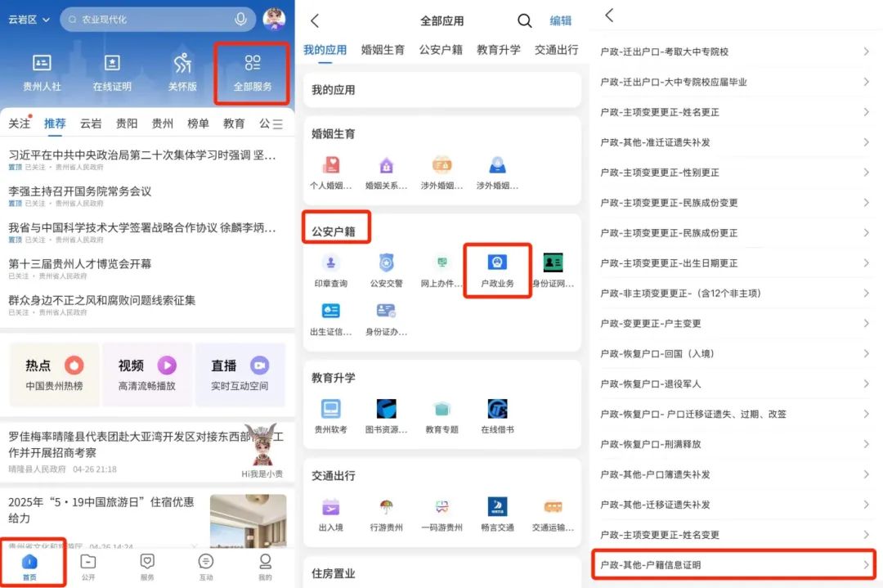Open the hotel room thumbnail for 旅游日 article
Image resolution: width=883 pixels, height=588 pixels.
248,521
